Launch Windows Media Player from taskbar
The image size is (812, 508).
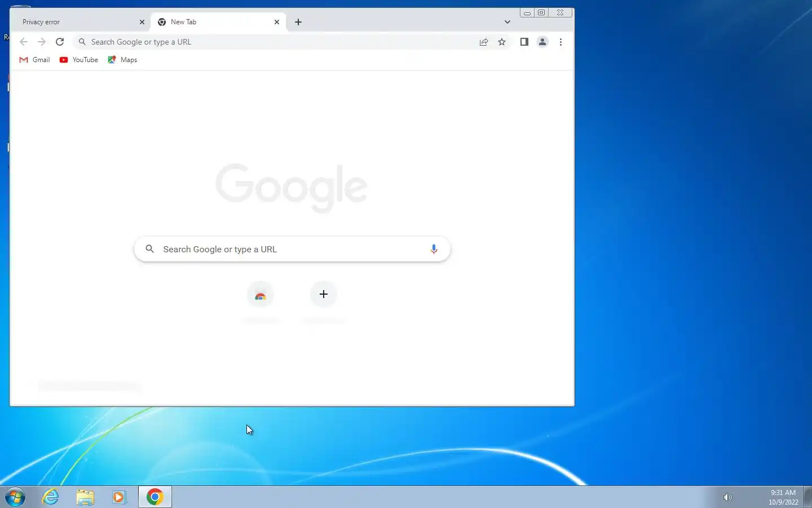coord(120,497)
